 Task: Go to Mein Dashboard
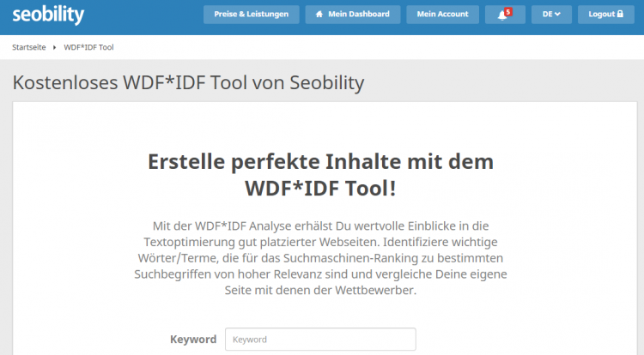coord(353,15)
